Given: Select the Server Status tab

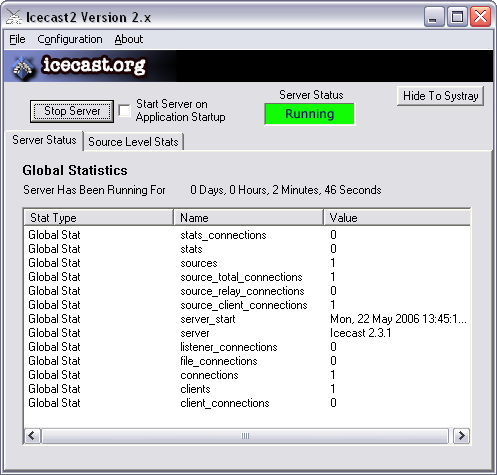Looking at the screenshot, I should pos(44,140).
